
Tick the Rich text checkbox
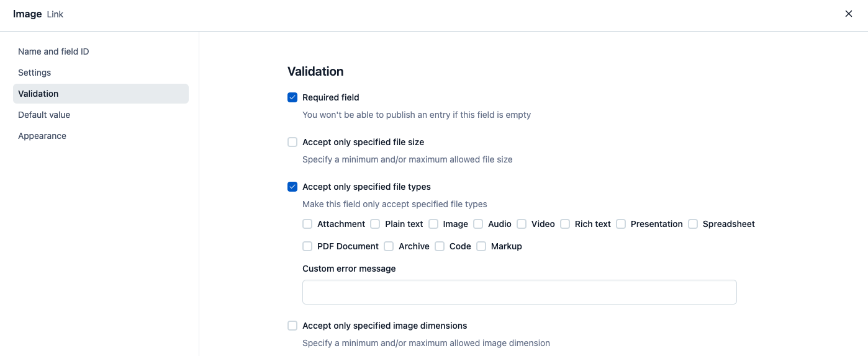(565, 224)
